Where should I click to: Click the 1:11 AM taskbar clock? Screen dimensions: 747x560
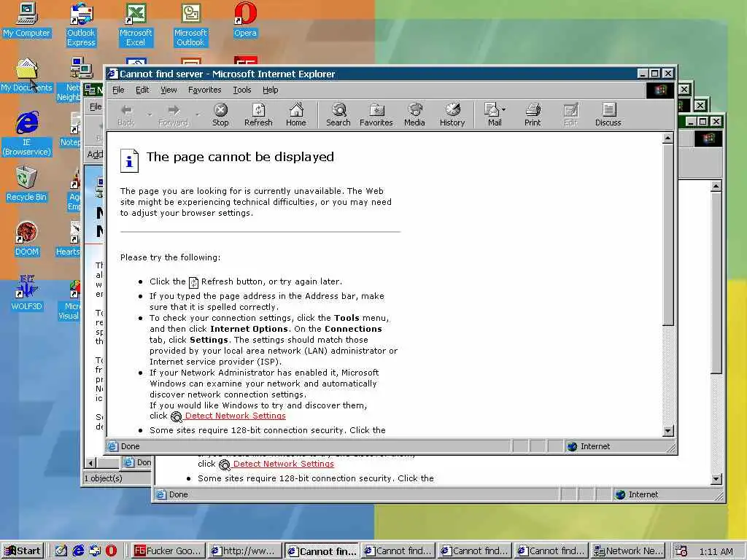pyautogui.click(x=716, y=551)
